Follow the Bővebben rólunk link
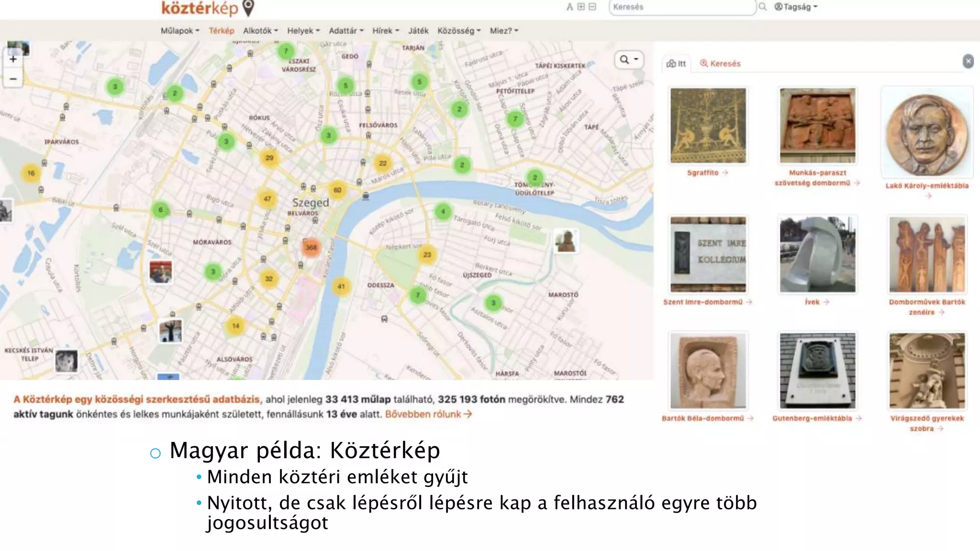Viewport: 980px width, 551px height. (428, 414)
